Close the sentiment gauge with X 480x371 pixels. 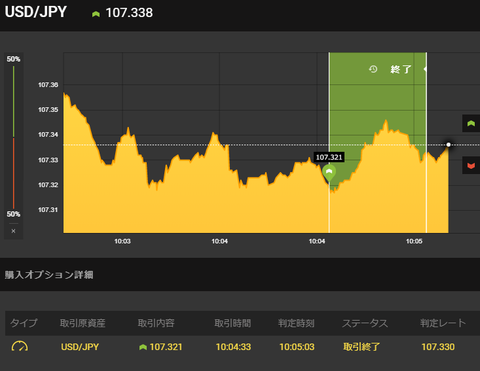coord(13,231)
